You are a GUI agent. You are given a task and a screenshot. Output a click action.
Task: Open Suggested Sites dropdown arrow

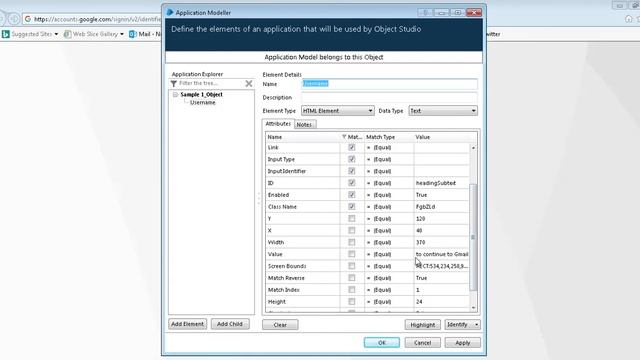56,34
